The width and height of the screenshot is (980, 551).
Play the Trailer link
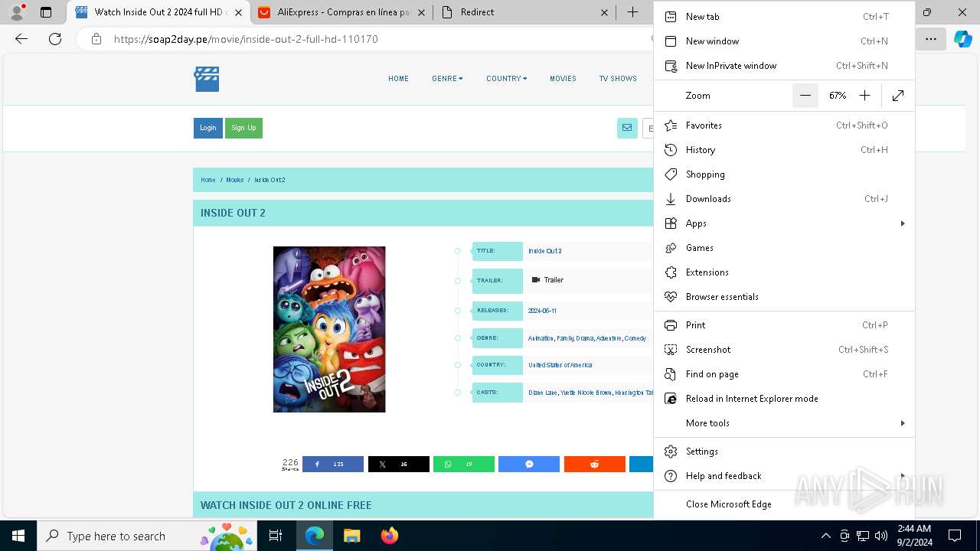click(547, 280)
